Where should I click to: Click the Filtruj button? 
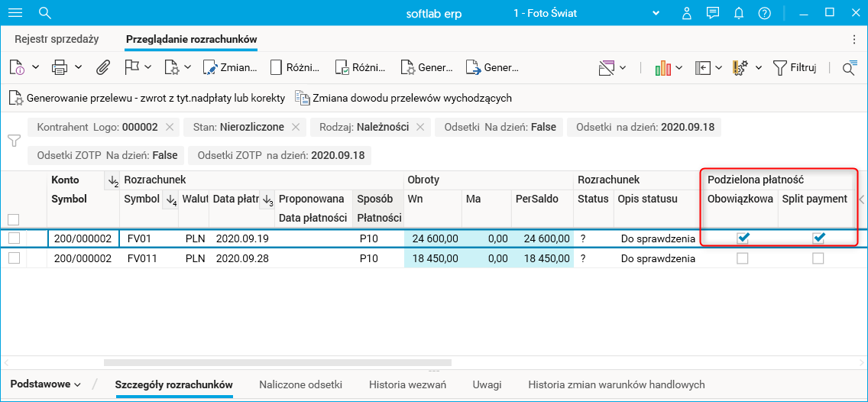795,67
